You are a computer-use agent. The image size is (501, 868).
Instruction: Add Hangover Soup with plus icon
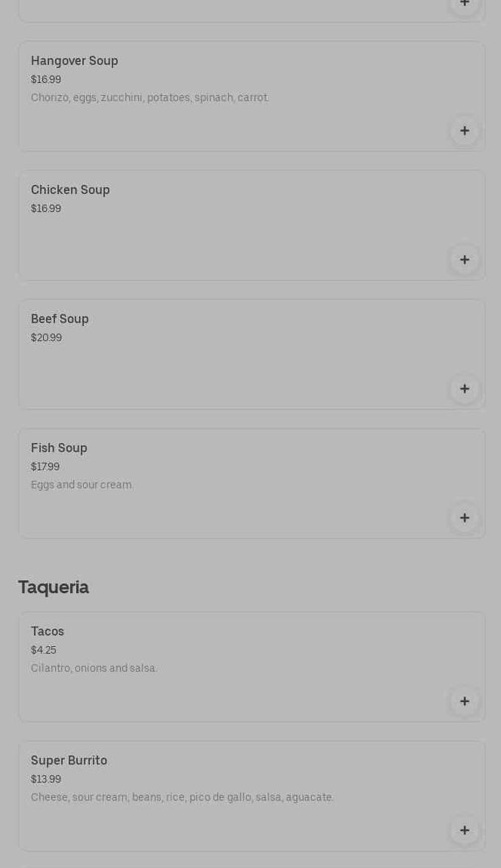465,131
